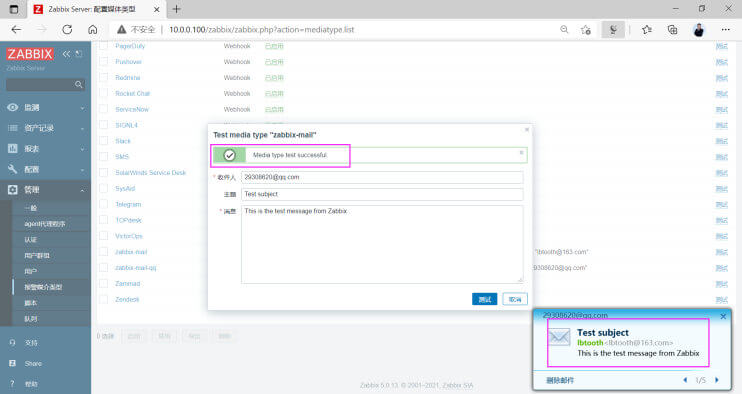Click the gear icon for 管理 menu
This screenshot has width=742, height=394.
click(x=13, y=190)
